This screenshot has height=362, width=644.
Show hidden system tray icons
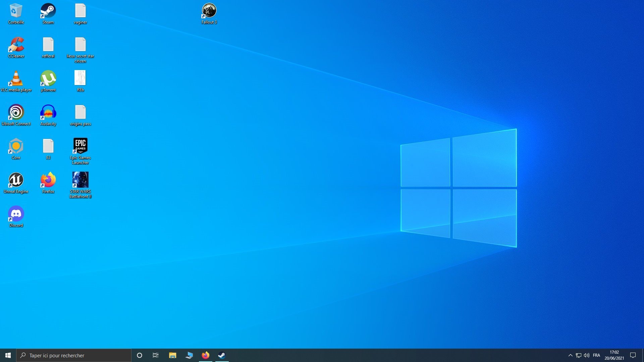point(570,355)
